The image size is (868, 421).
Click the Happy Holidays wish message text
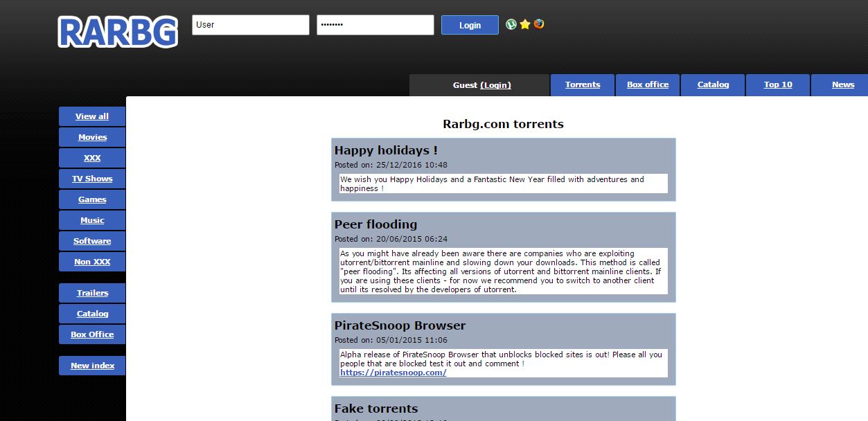pos(503,183)
